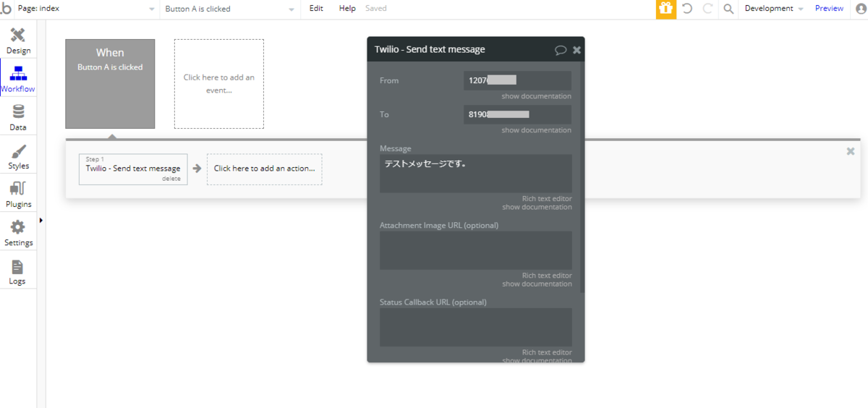Open the Development version dropdown
868x408 pixels.
coord(773,9)
